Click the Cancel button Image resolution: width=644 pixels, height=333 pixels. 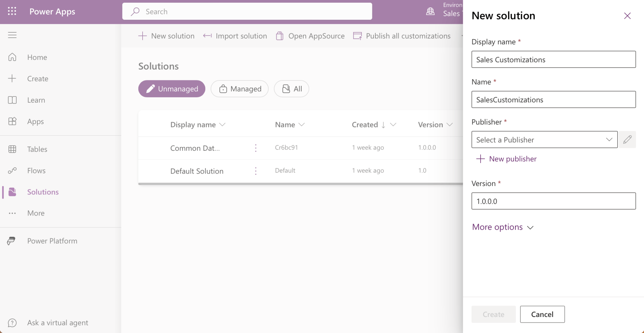pyautogui.click(x=542, y=314)
